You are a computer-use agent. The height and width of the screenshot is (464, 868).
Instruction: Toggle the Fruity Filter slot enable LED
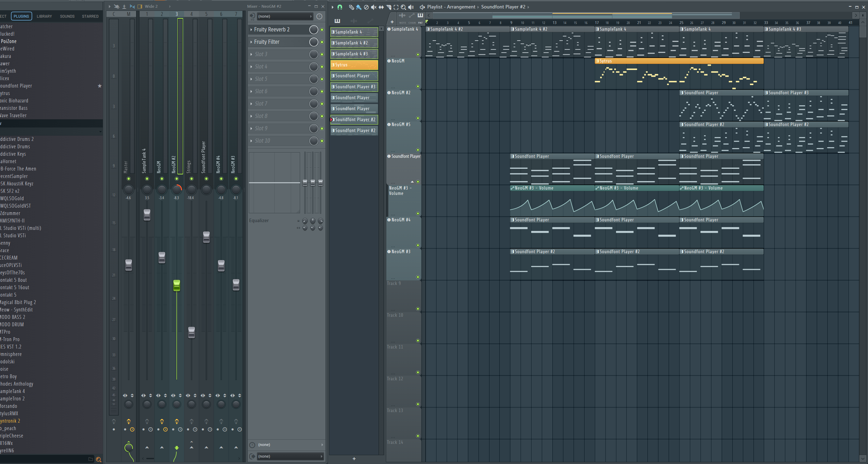(x=322, y=42)
